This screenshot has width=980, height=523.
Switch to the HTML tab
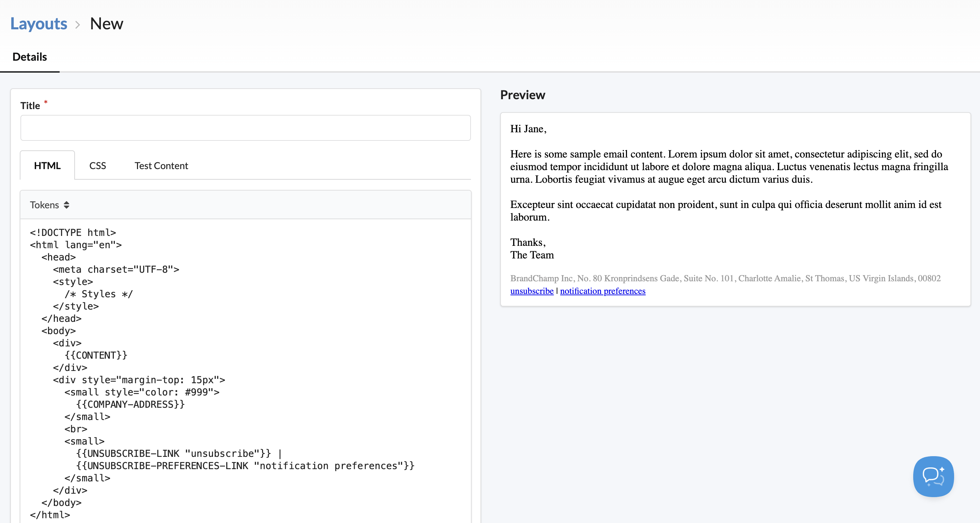pyautogui.click(x=47, y=166)
